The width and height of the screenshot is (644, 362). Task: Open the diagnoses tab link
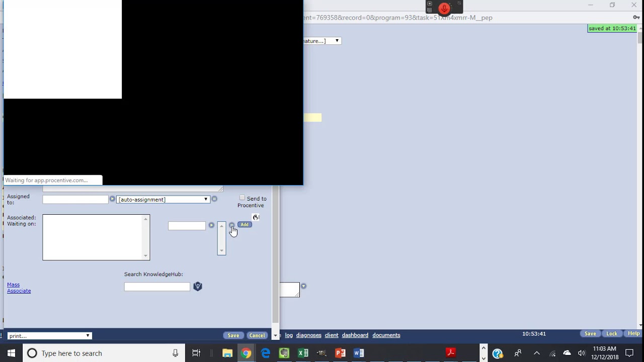pyautogui.click(x=308, y=335)
